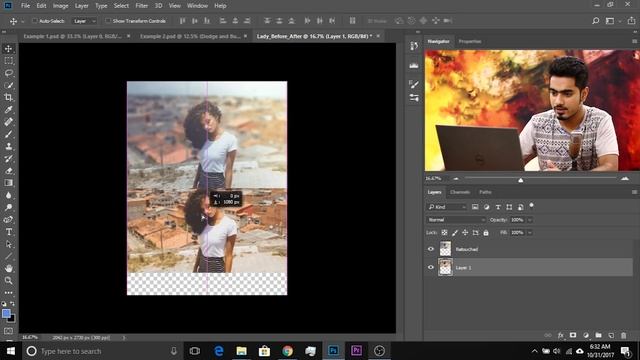Delete layer with trash icon
Image resolution: width=640 pixels, height=360 pixels.
623,335
